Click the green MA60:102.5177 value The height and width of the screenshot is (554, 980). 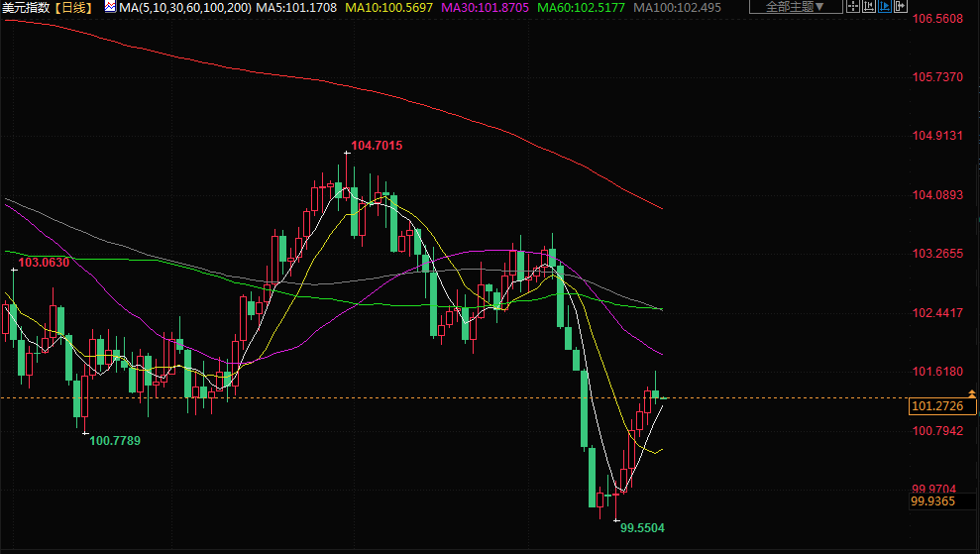(582, 8)
